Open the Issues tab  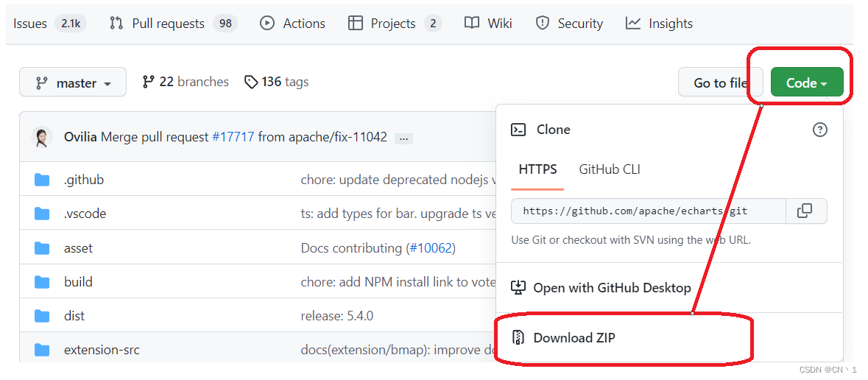click(50, 24)
